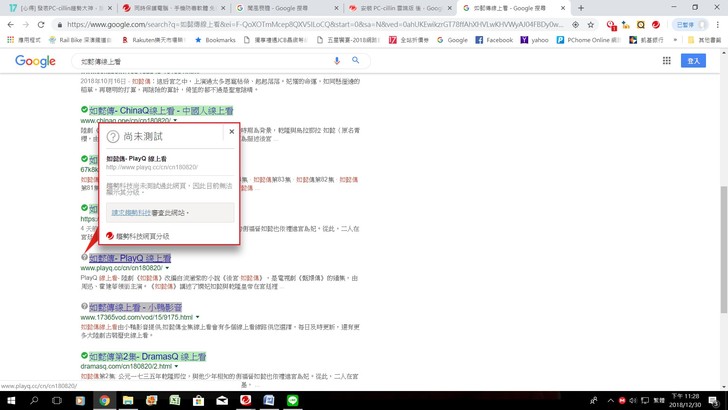Open Microsoft Store from taskbar
728x410 pixels.
(x=198, y=400)
